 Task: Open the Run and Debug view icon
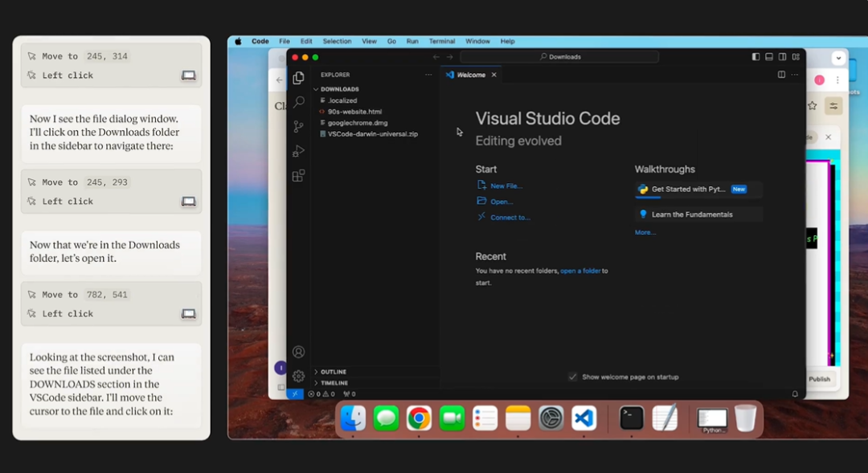pos(298,151)
